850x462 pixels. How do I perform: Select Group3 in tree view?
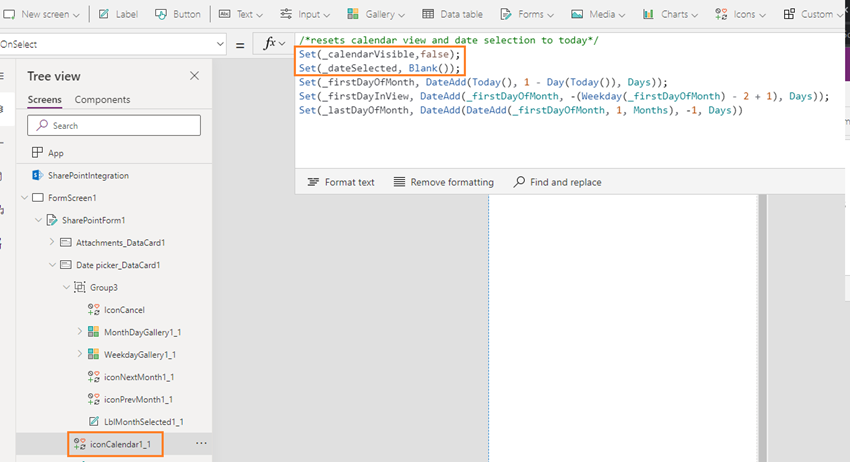[x=104, y=287]
